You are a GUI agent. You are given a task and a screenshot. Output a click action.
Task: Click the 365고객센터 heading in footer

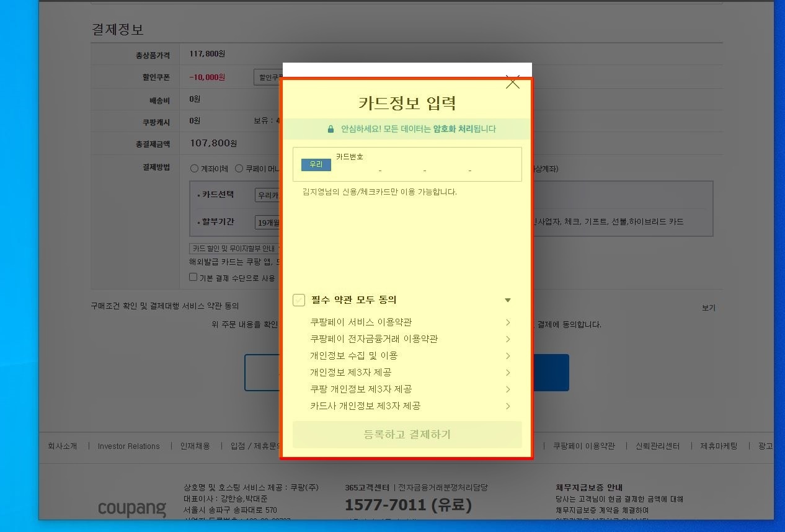[367, 487]
